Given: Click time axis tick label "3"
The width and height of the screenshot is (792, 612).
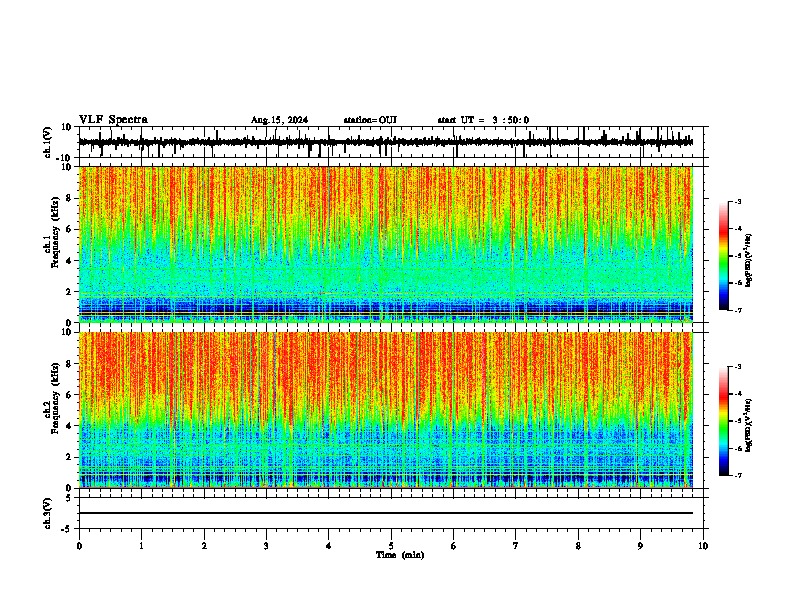Looking at the screenshot, I should [266, 546].
